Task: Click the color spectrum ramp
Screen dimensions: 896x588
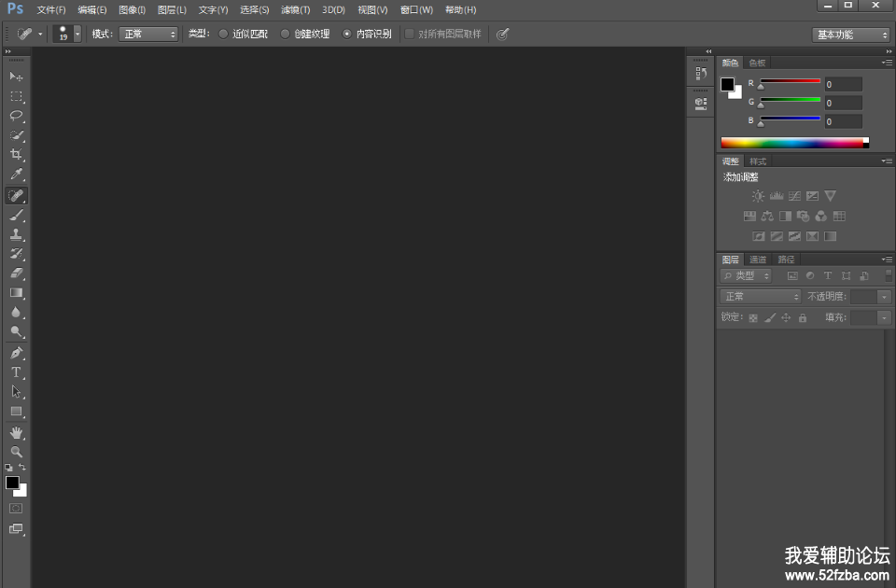Action: (x=793, y=143)
